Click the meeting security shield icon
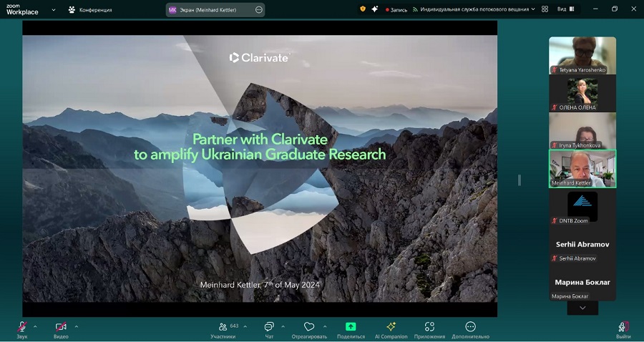Image resolution: width=644 pixels, height=342 pixels. point(363,9)
